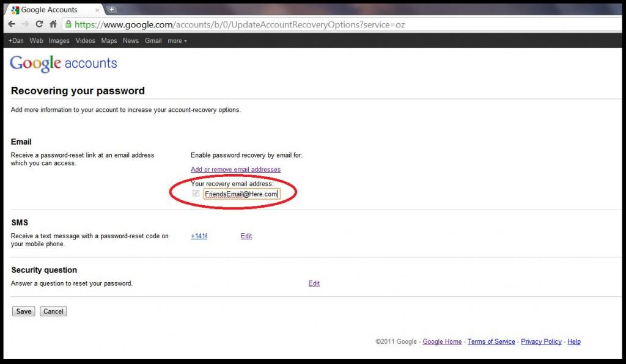Close the Google Accounts tab
626x364 pixels.
click(x=97, y=10)
